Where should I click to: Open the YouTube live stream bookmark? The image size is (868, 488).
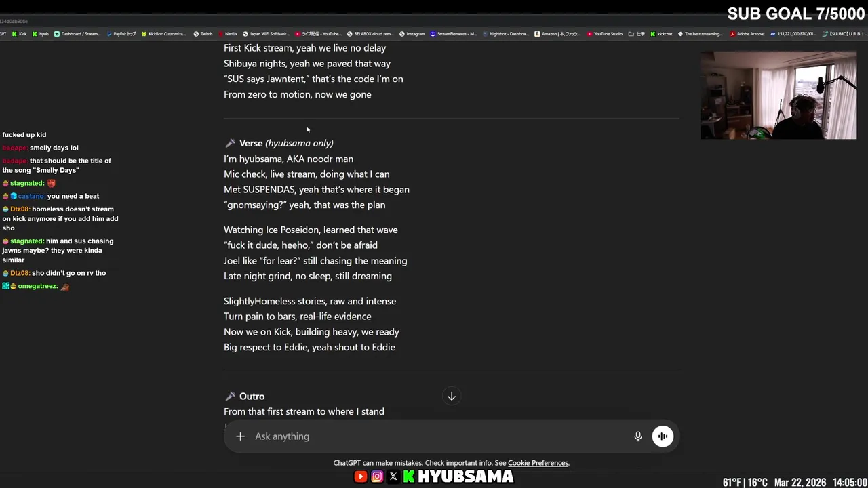pos(318,34)
